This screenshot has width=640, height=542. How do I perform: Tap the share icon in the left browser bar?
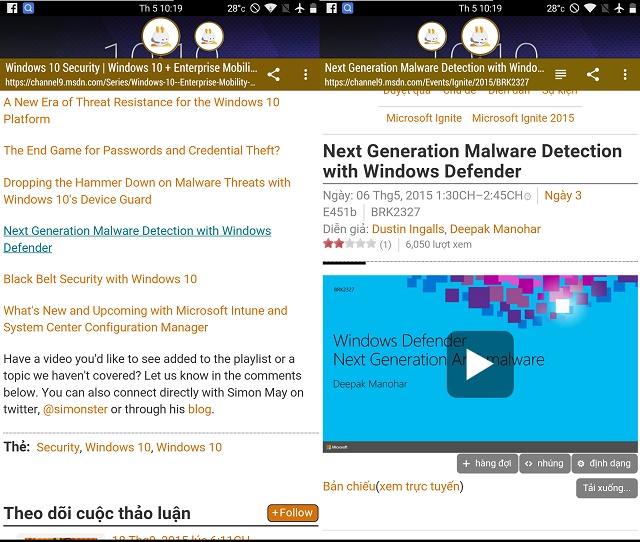[x=273, y=74]
